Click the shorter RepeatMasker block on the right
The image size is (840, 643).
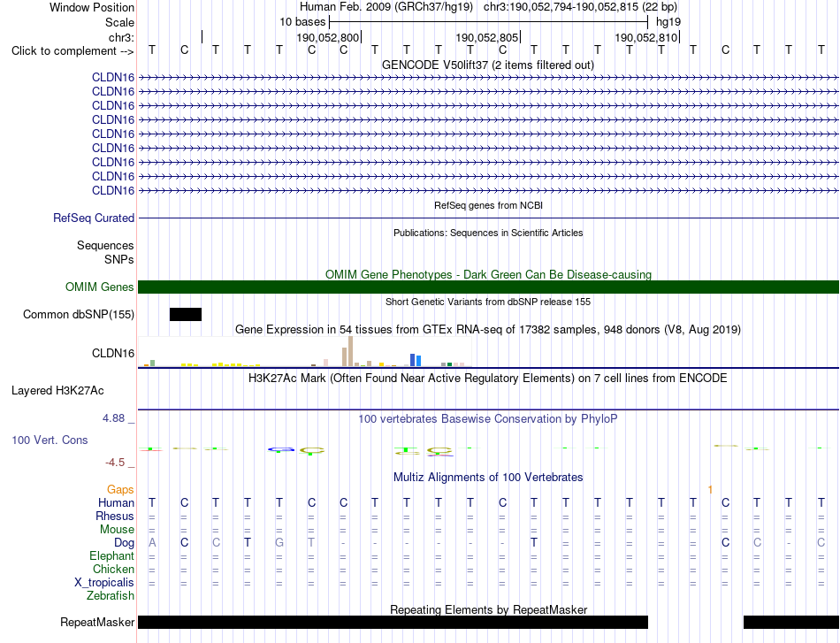tap(790, 622)
